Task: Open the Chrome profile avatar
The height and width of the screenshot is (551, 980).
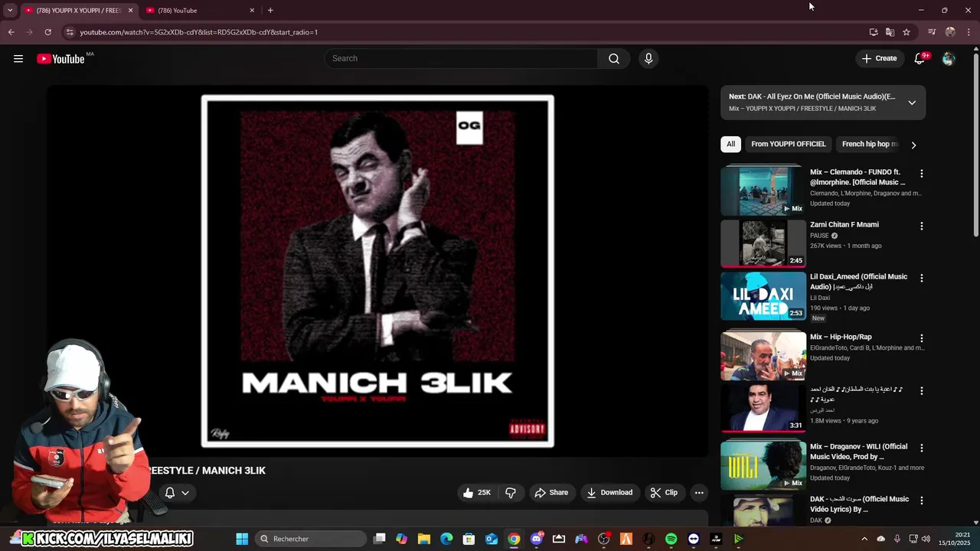Action: (x=950, y=32)
